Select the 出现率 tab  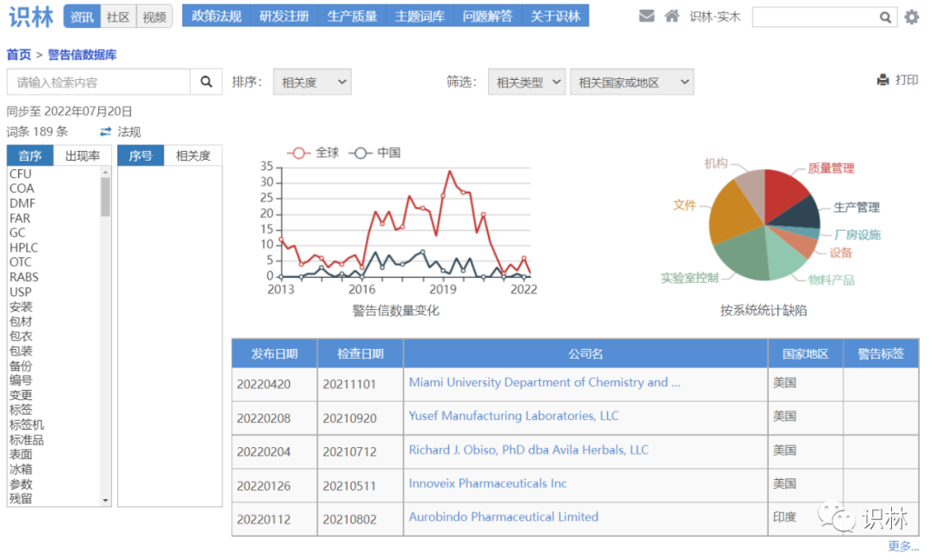[83, 155]
